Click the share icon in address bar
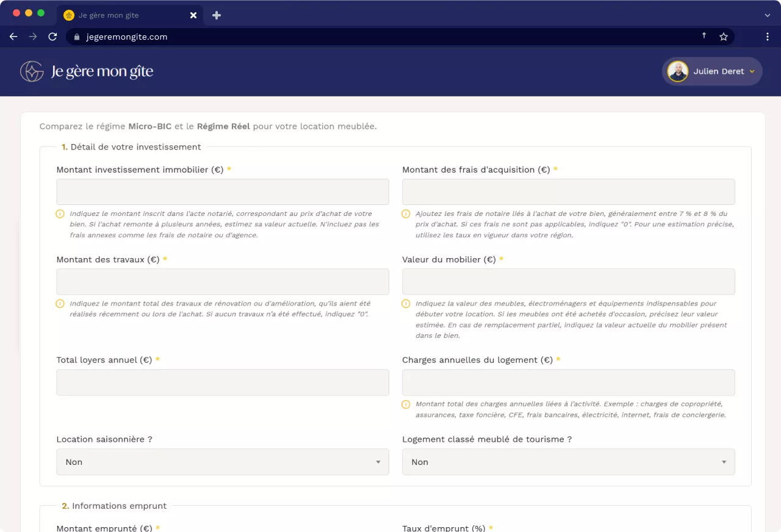 704,36
